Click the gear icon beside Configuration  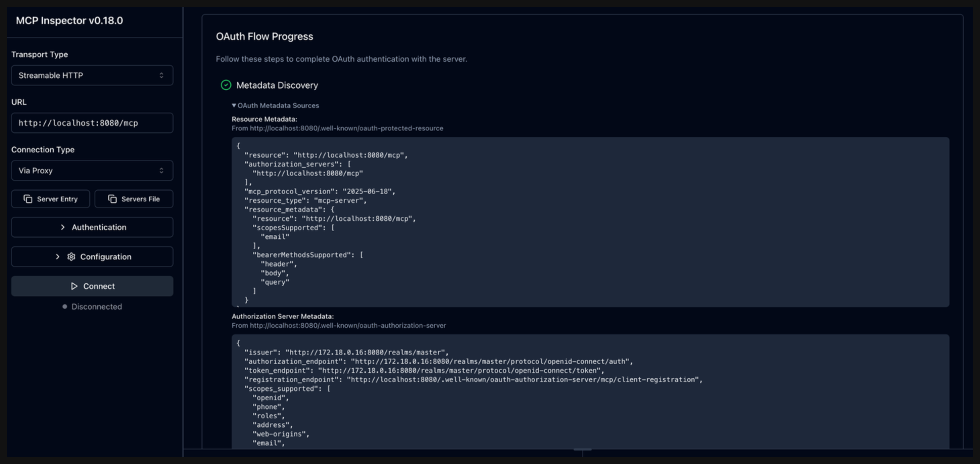(71, 257)
